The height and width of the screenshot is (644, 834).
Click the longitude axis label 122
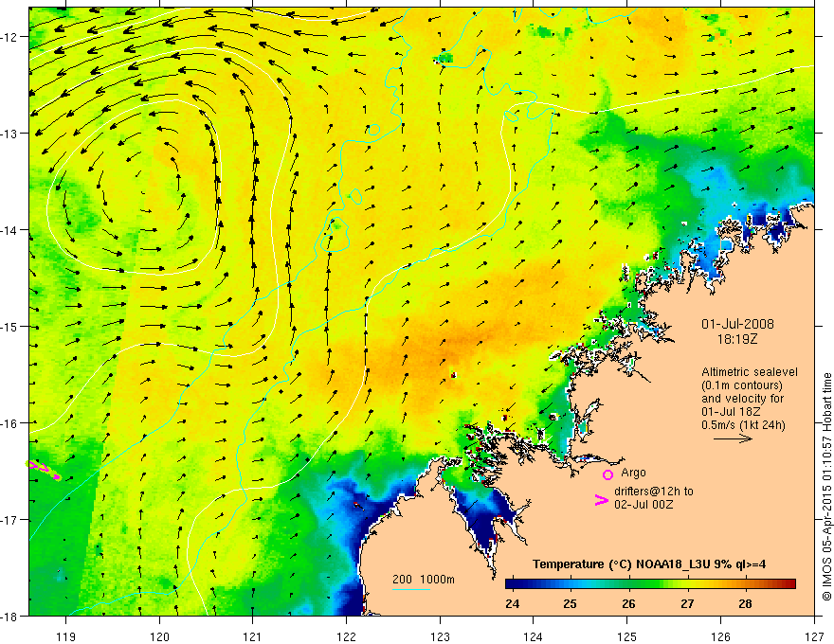tap(346, 636)
